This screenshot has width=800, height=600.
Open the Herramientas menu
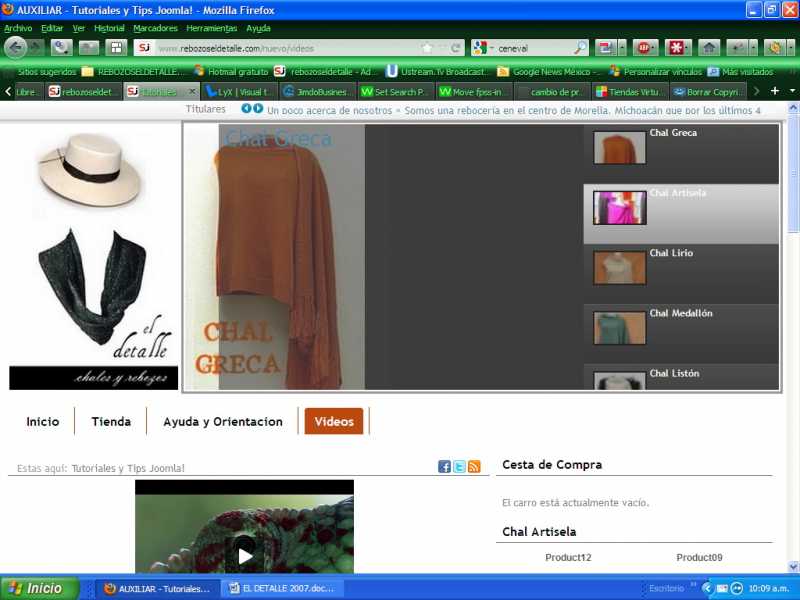click(211, 28)
